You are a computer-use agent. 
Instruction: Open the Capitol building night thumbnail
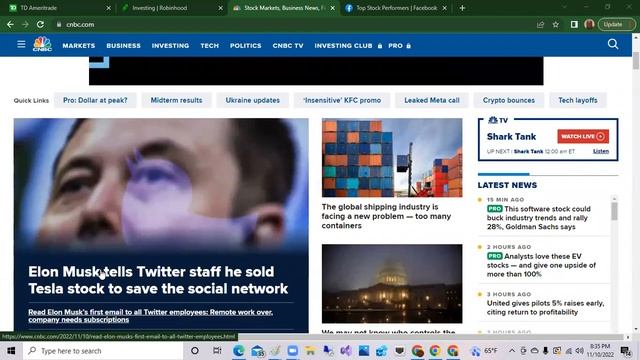pos(392,284)
